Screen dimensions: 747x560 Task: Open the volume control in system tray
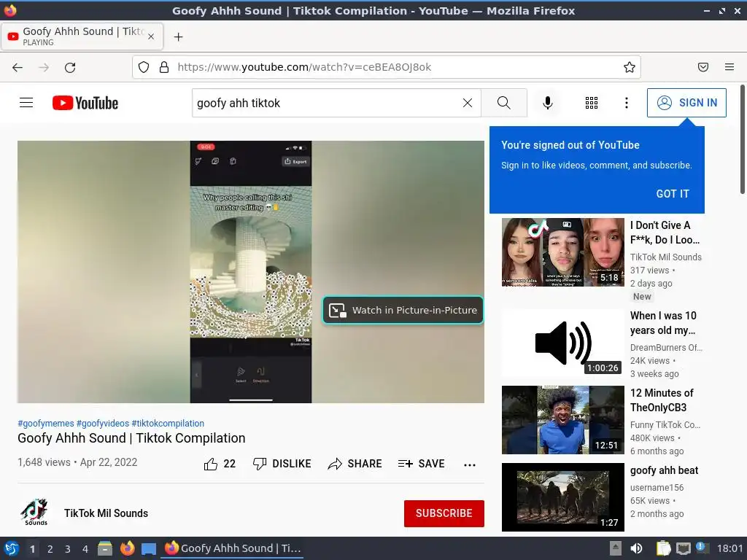point(636,548)
